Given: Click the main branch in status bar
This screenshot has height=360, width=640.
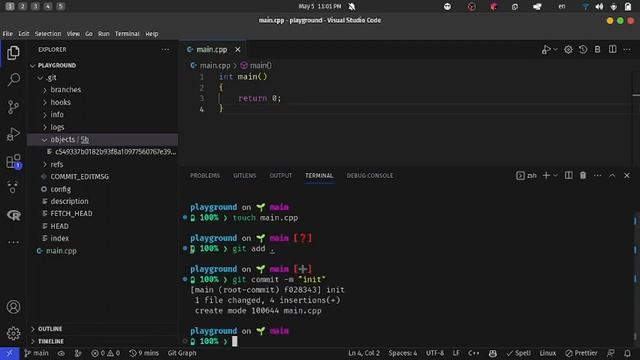Looking at the screenshot, I should tap(36, 353).
